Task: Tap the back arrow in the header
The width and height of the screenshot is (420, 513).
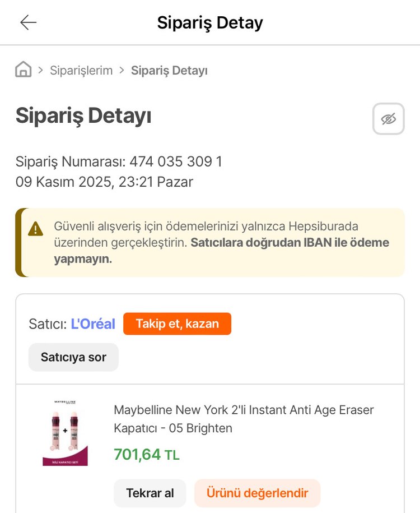Action: pos(28,22)
